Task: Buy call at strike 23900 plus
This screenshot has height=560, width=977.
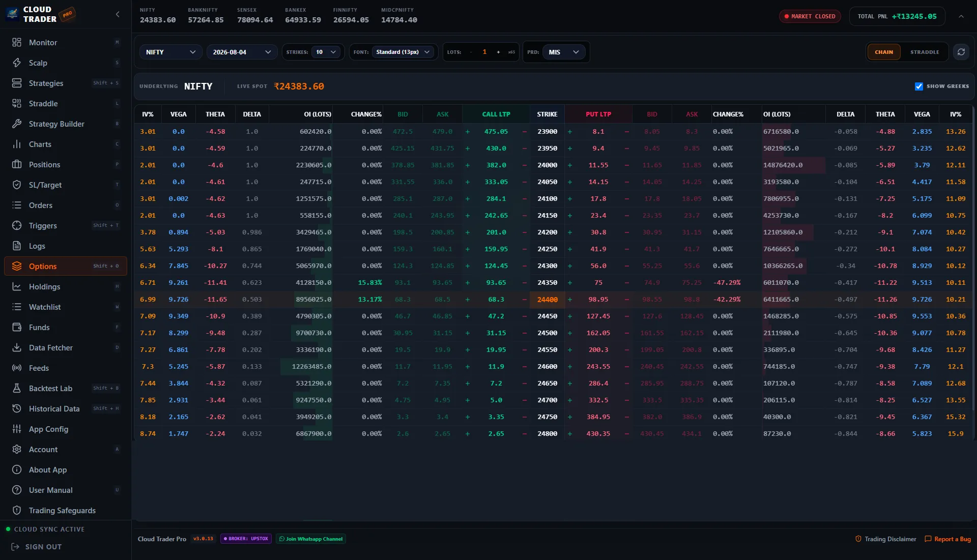Action: [467, 132]
